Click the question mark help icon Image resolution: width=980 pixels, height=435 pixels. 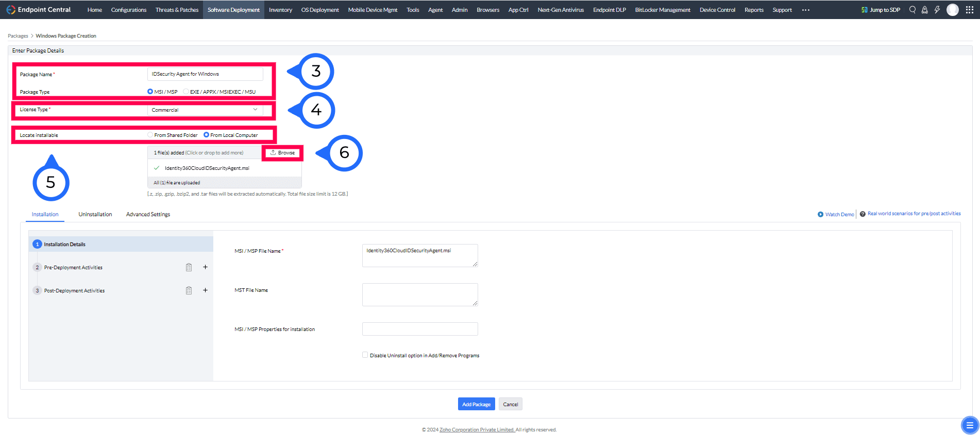click(x=863, y=214)
